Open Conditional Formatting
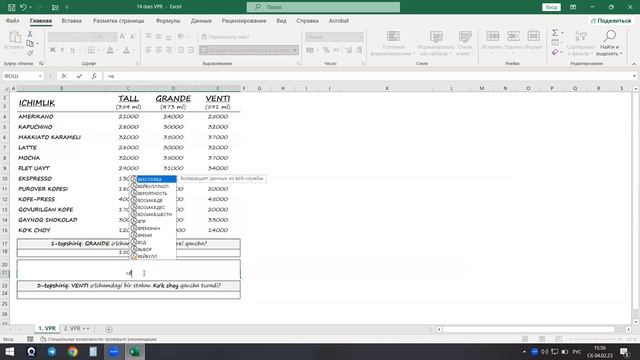This screenshot has width=640, height=360. pos(393,43)
